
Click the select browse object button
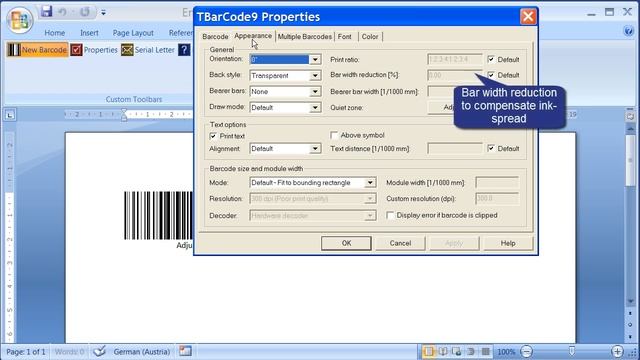tap(630, 325)
